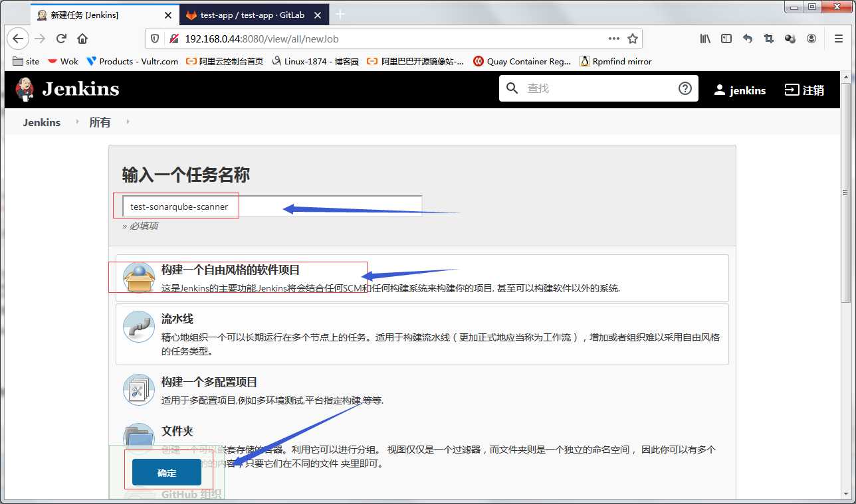Switch to the test-app GitLab tab
This screenshot has width=856, height=504.
[253, 15]
